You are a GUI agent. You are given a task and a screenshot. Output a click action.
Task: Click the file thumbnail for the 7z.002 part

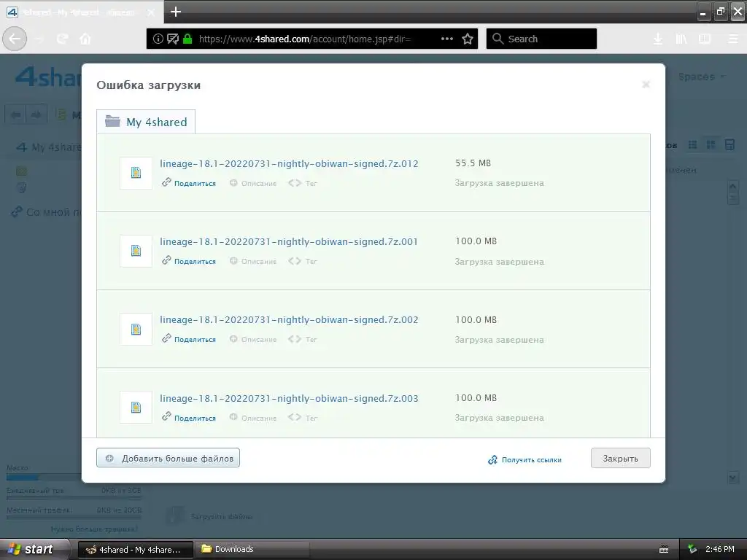pos(136,329)
